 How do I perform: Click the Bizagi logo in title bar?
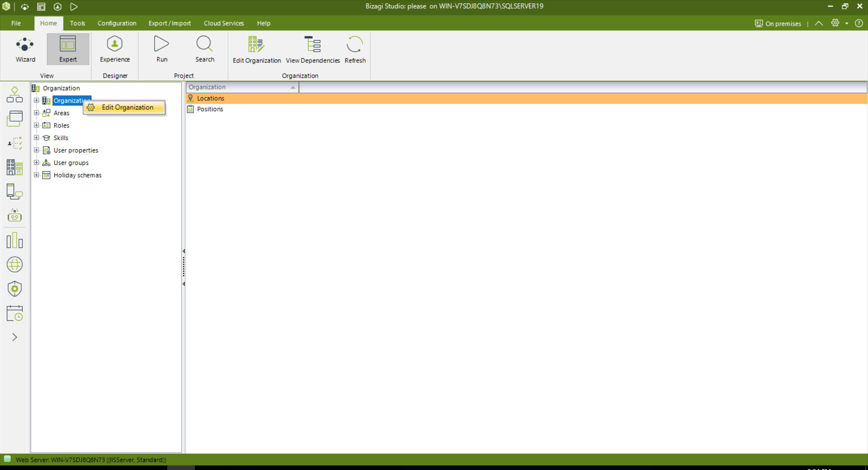pos(6,6)
